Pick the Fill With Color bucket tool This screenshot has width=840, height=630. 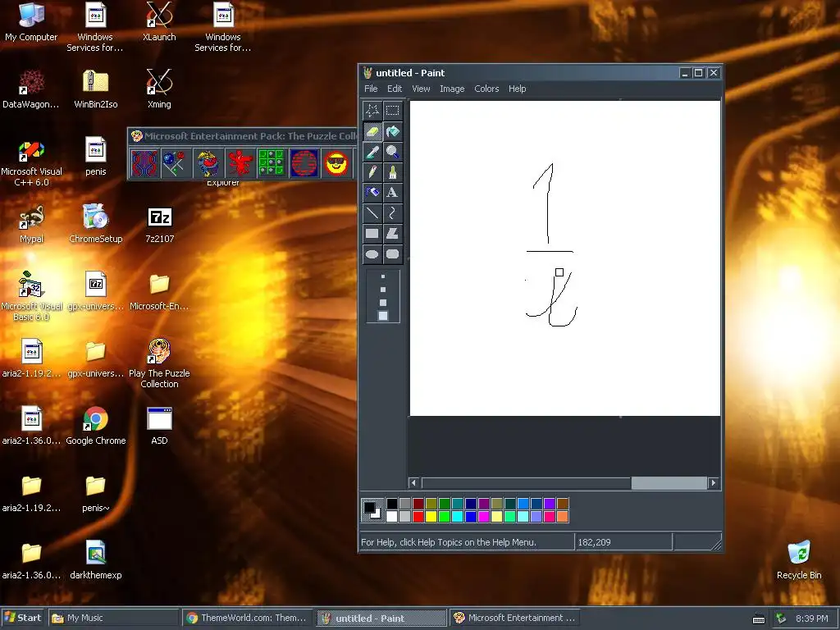point(393,131)
